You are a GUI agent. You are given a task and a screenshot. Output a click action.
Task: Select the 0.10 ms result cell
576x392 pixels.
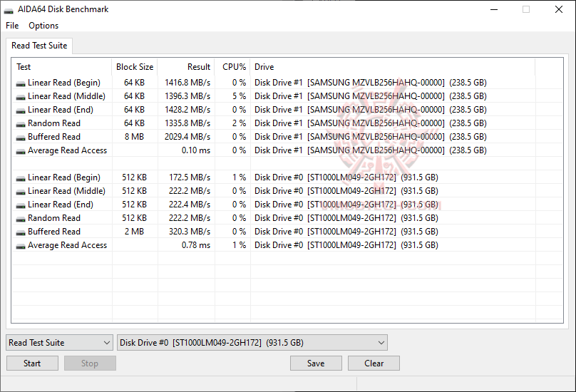coord(196,150)
